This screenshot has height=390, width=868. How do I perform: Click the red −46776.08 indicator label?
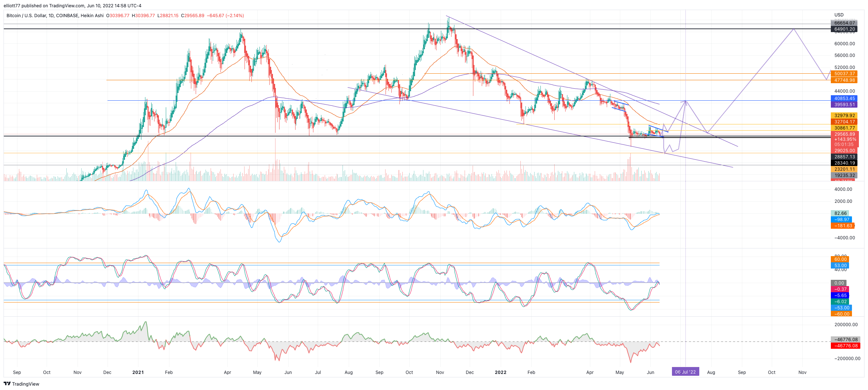coord(845,346)
